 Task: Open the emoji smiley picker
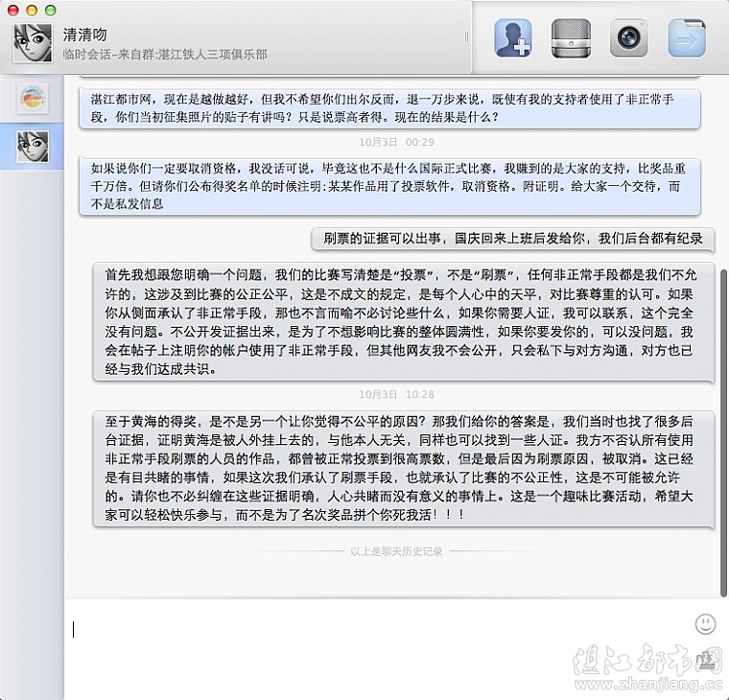point(705,624)
